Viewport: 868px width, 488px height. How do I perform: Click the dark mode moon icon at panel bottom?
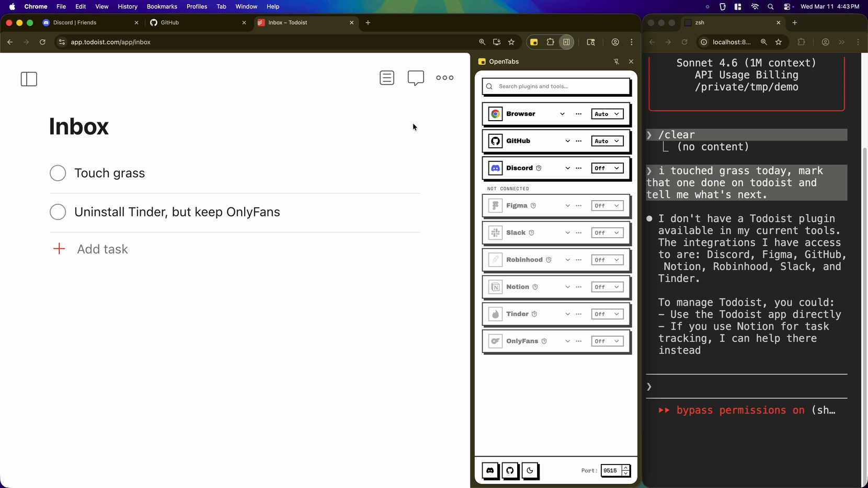pos(530,470)
